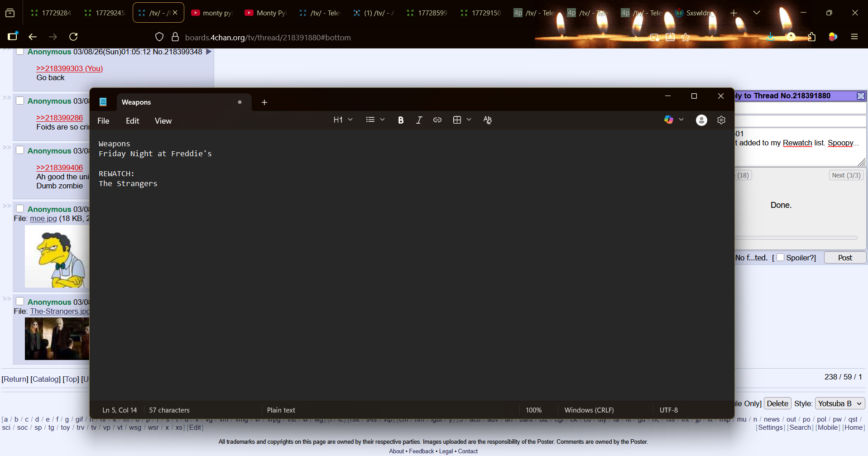
Task: Open the browser application menu
Action: [x=854, y=37]
